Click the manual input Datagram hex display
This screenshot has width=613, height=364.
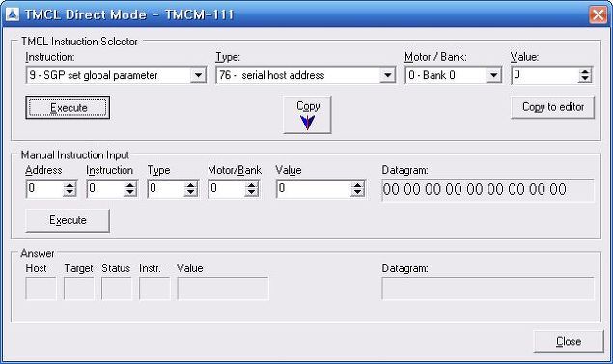488,190
